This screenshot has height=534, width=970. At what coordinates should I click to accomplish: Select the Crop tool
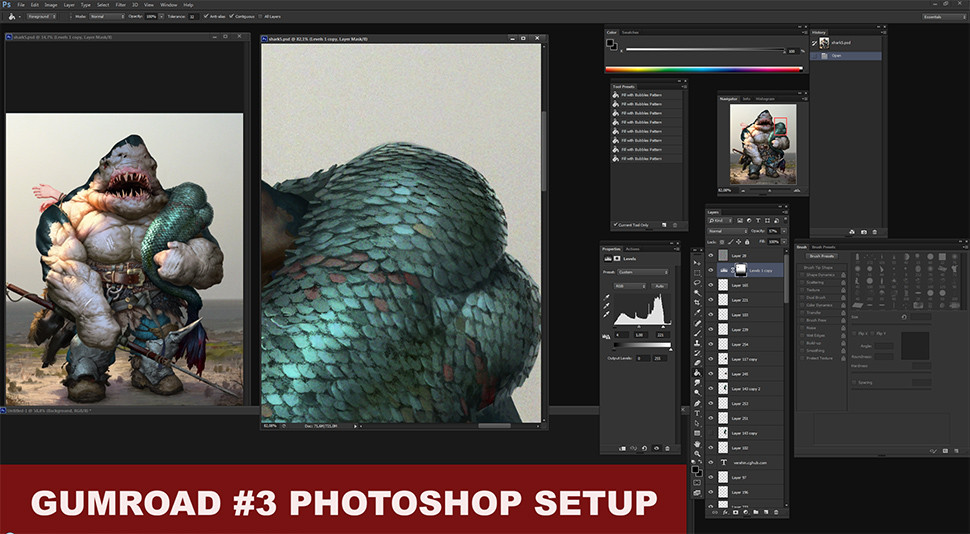[x=697, y=303]
